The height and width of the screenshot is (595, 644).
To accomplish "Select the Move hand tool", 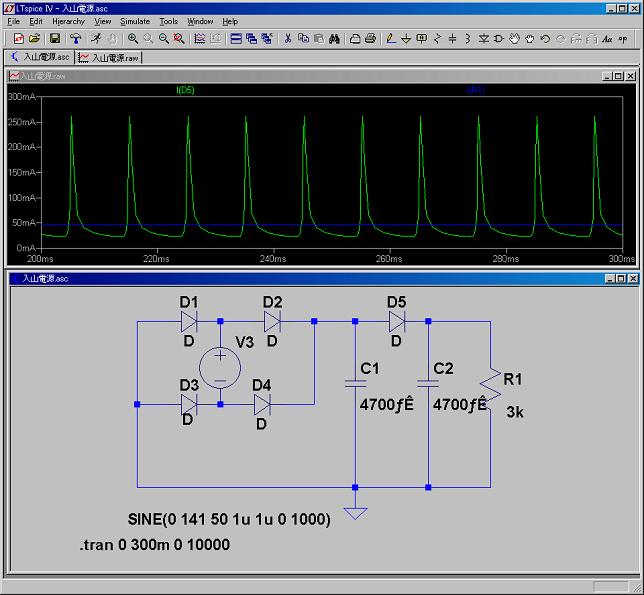I will 514,39.
